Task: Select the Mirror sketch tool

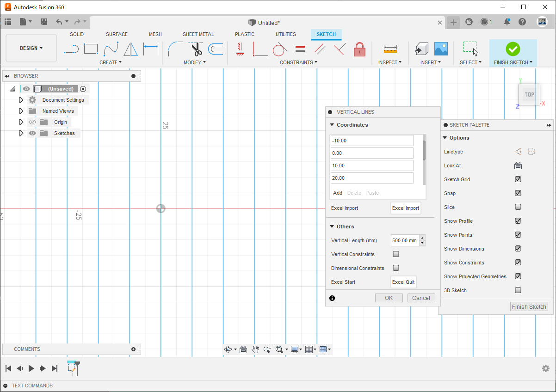Action: 131,49
